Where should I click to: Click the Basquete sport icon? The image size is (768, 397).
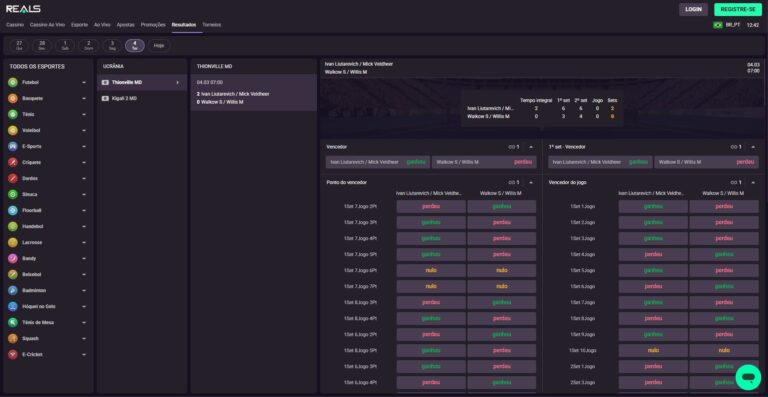tap(13, 98)
